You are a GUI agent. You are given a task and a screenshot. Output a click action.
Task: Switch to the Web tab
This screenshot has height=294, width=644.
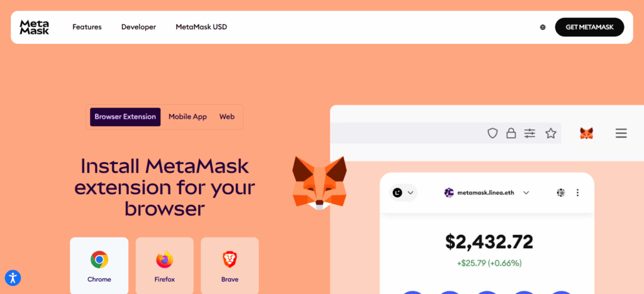(x=227, y=117)
